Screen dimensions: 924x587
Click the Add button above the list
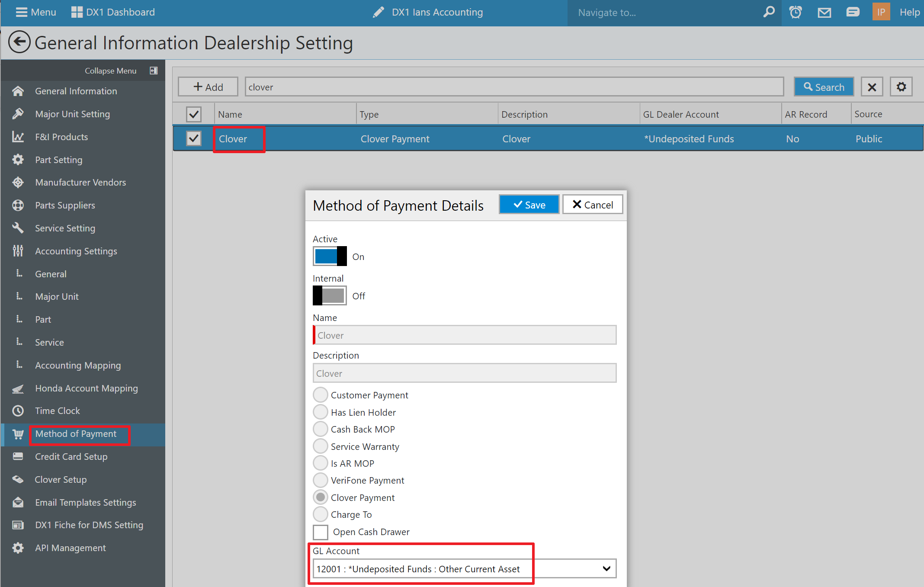[x=208, y=87]
